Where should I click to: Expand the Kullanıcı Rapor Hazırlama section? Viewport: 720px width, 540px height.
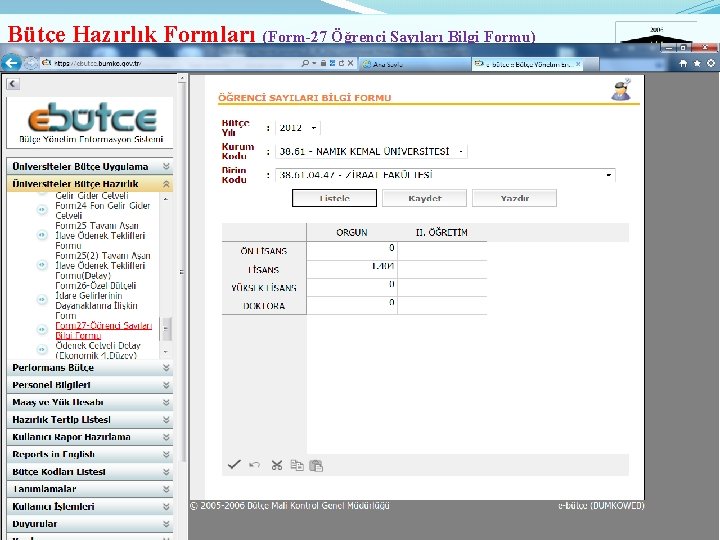point(90,437)
